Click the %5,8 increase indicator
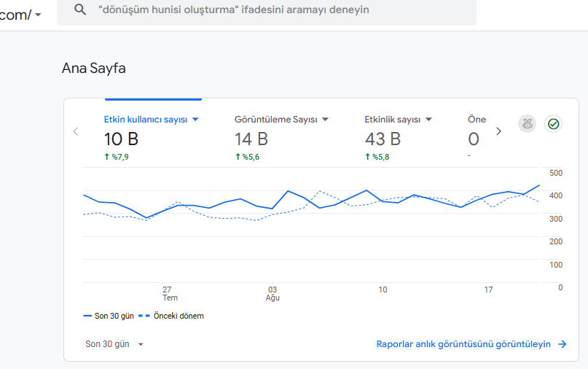Viewport: 588px width, 369px height. 377,157
